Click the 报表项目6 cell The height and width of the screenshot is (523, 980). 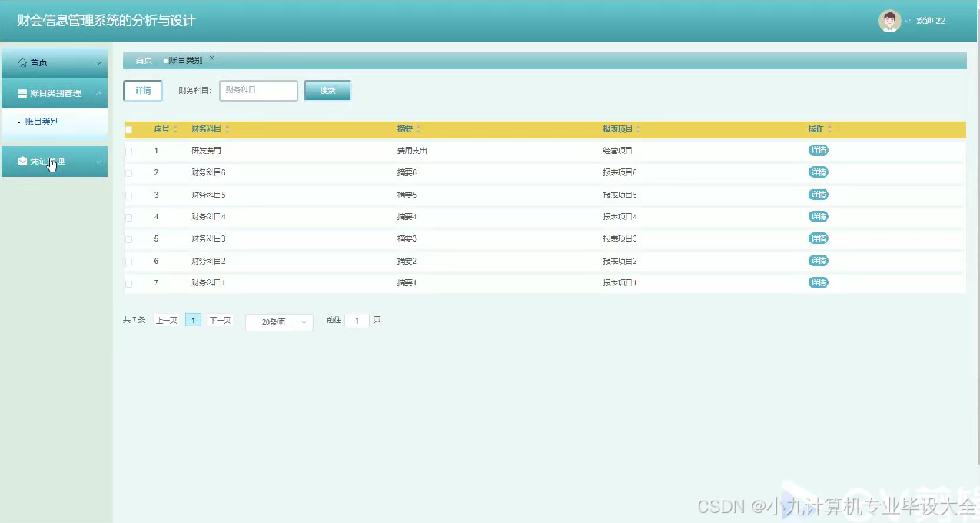(620, 173)
